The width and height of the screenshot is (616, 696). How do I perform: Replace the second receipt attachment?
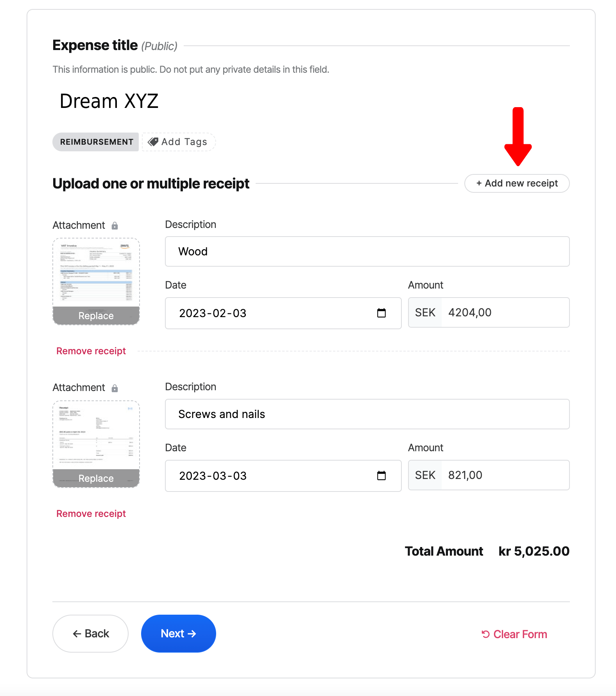click(x=96, y=478)
